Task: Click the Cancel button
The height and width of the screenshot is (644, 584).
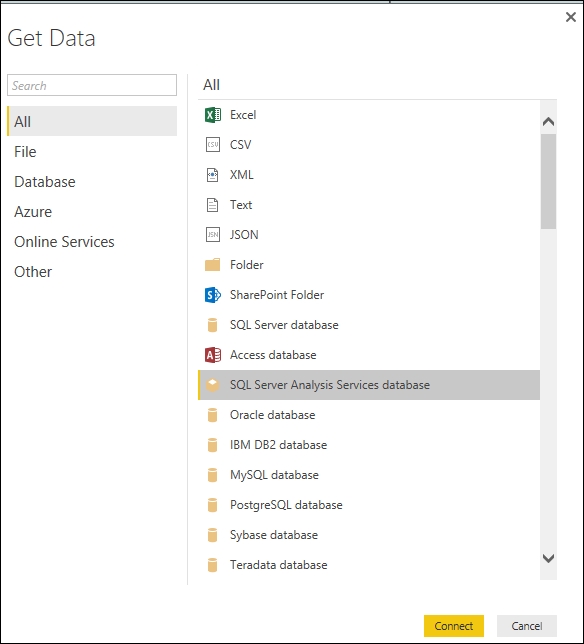Action: (x=527, y=626)
